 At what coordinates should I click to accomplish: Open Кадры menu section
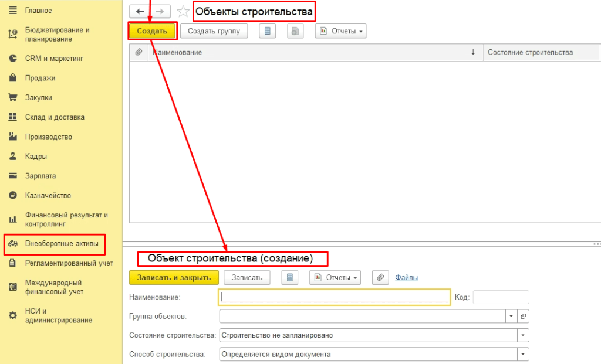pyautogui.click(x=36, y=156)
